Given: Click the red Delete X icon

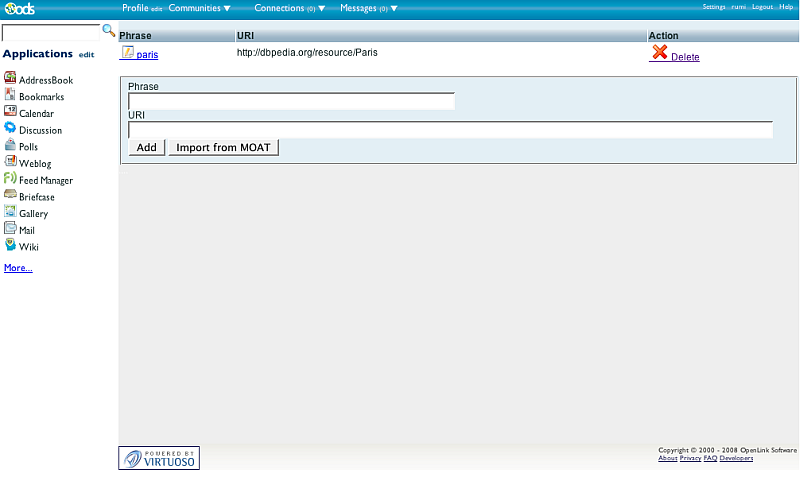Looking at the screenshot, I should pyautogui.click(x=659, y=53).
